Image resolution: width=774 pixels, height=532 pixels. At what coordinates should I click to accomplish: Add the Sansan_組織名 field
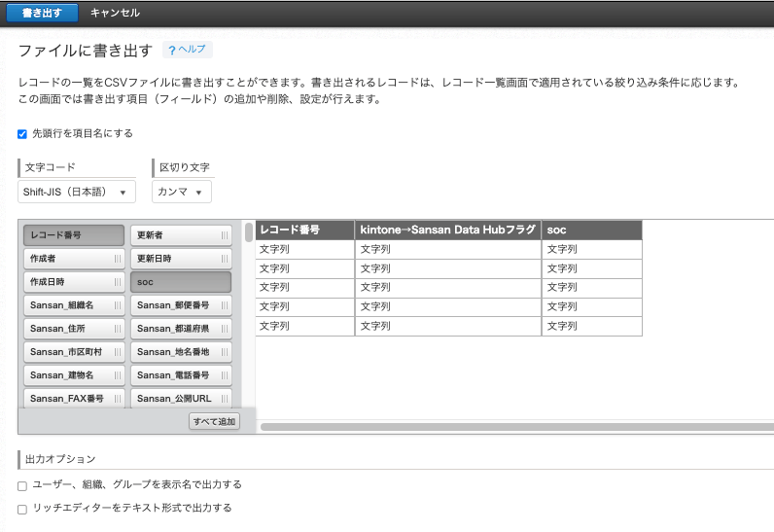click(74, 305)
